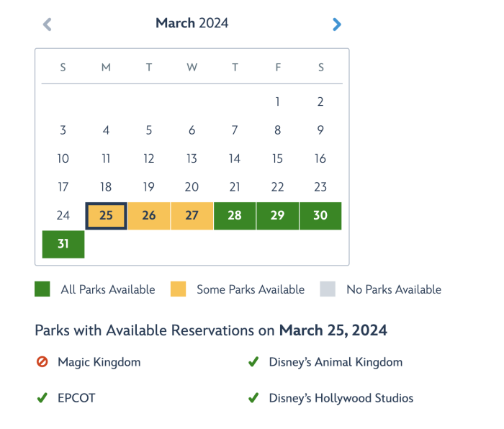Choose Saturday March 30 date
The height and width of the screenshot is (429, 504).
(x=320, y=216)
